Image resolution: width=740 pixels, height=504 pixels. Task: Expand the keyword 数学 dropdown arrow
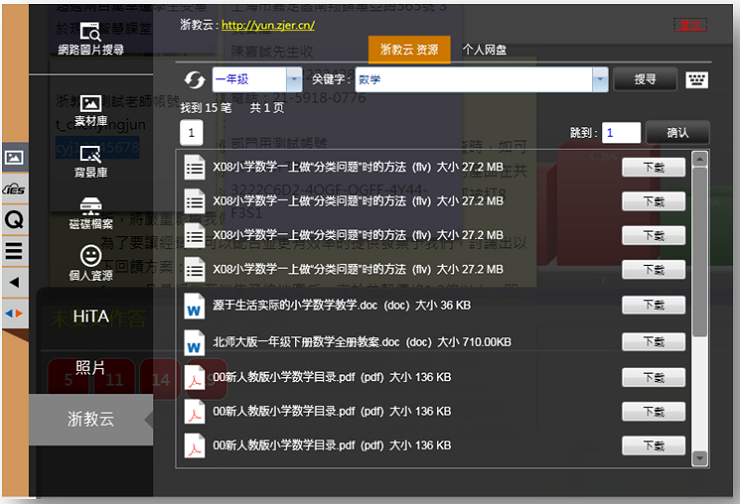click(x=600, y=79)
